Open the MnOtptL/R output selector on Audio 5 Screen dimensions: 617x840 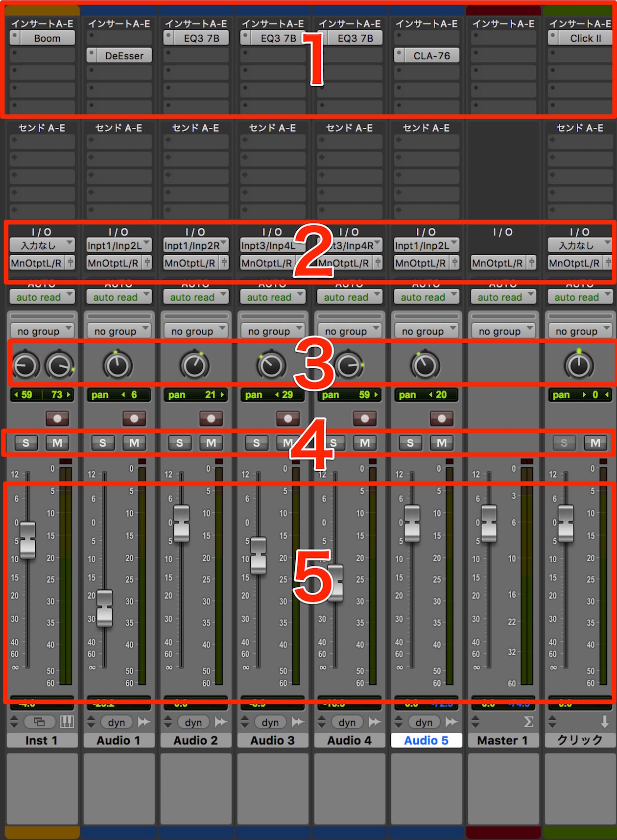(422, 263)
